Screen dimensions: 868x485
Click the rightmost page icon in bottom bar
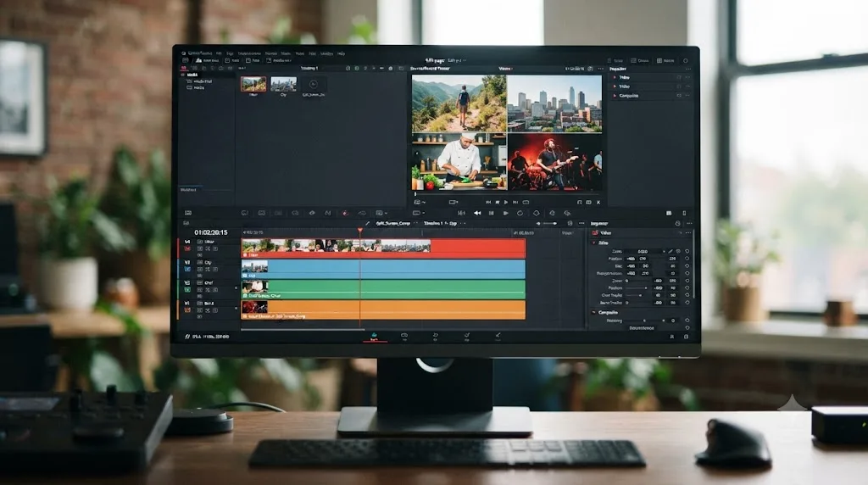pyautogui.click(x=498, y=336)
